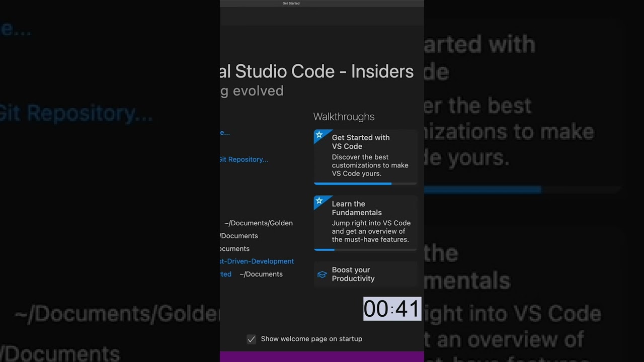
Task: Click the progress bar under Learn the Fundamentals
Action: [365, 249]
